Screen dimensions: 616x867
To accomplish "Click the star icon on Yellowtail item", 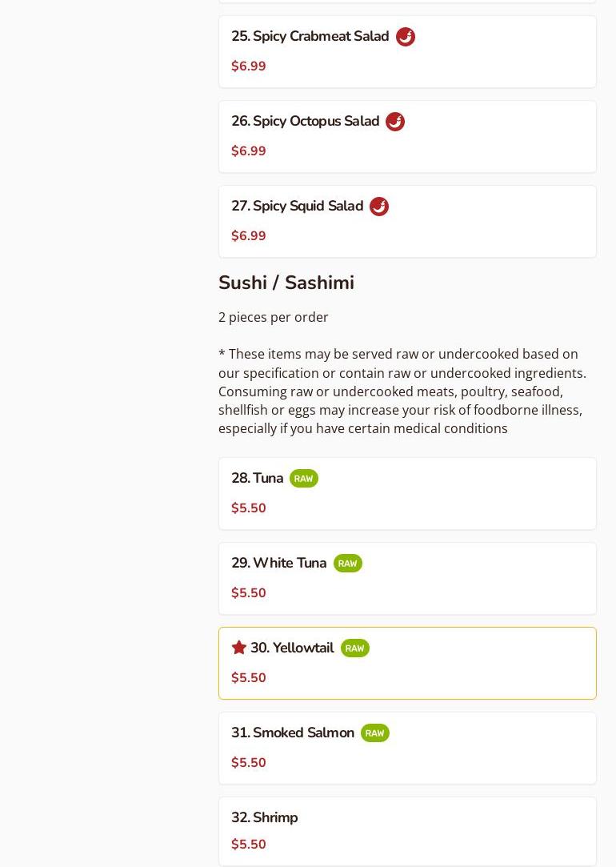I will tap(239, 648).
